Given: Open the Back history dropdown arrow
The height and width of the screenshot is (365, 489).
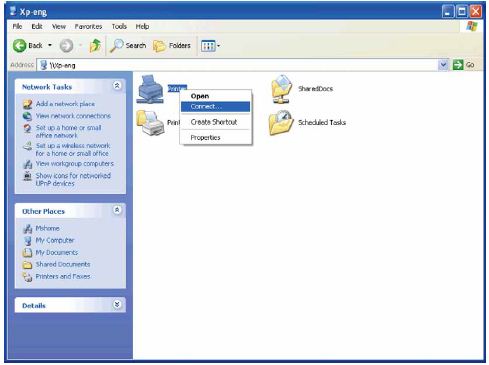Looking at the screenshot, I should (50, 45).
